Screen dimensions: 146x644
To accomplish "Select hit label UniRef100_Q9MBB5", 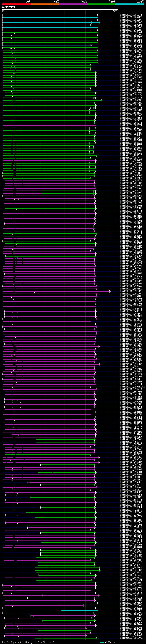I will point(131,208).
